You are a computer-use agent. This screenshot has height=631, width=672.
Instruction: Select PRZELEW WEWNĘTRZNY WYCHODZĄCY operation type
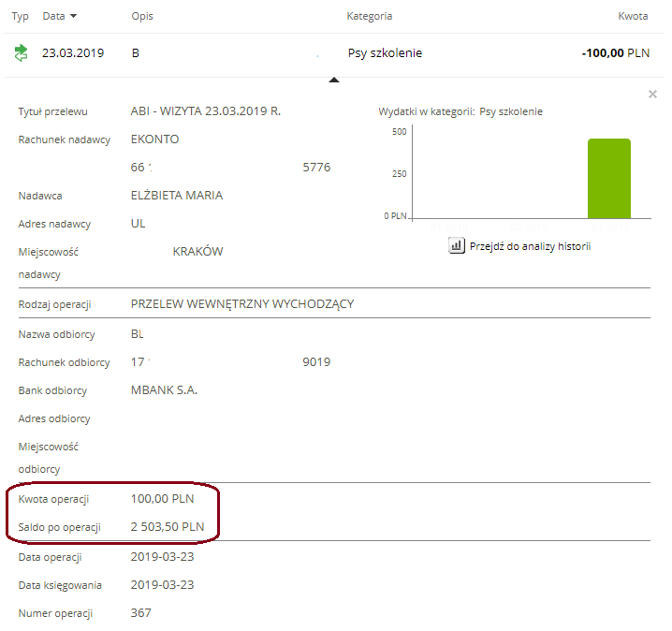tap(242, 304)
